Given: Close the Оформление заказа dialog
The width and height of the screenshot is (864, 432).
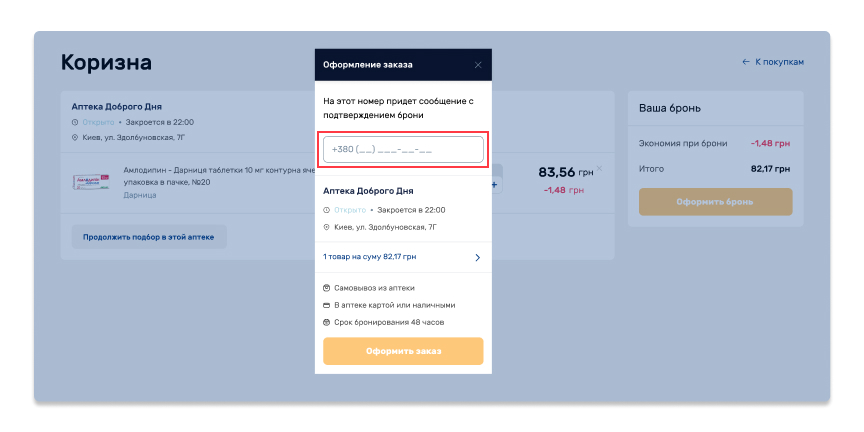Looking at the screenshot, I should pos(477,65).
